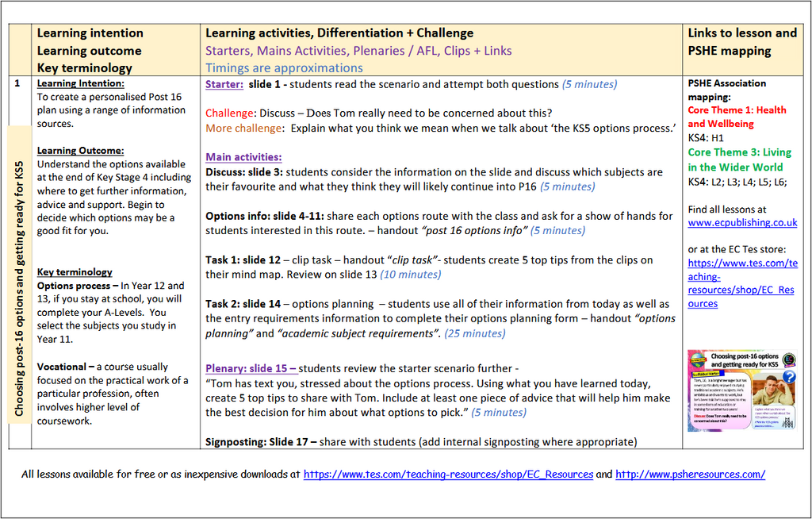Click lesson number '1' cell
This screenshot has height=519, width=812.
click(x=17, y=83)
